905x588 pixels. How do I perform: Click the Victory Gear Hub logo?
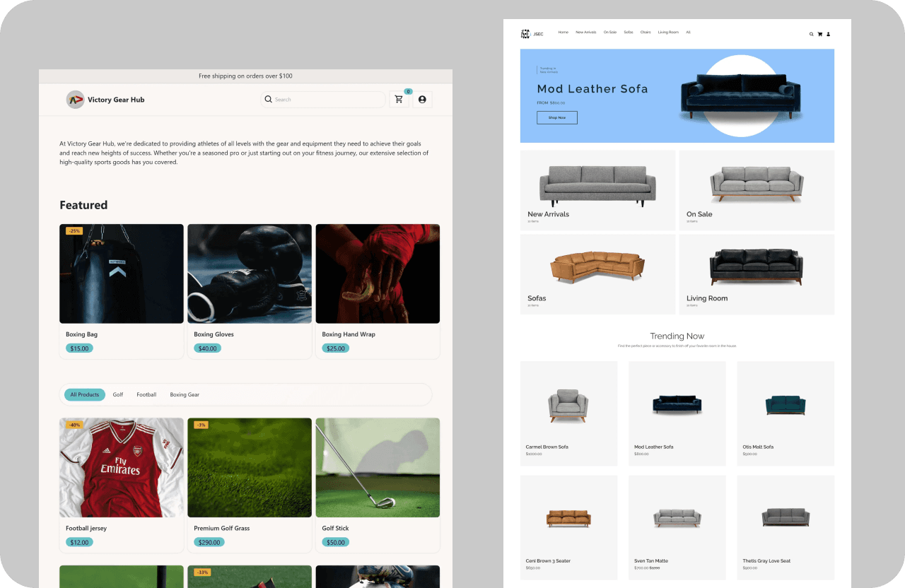[75, 100]
